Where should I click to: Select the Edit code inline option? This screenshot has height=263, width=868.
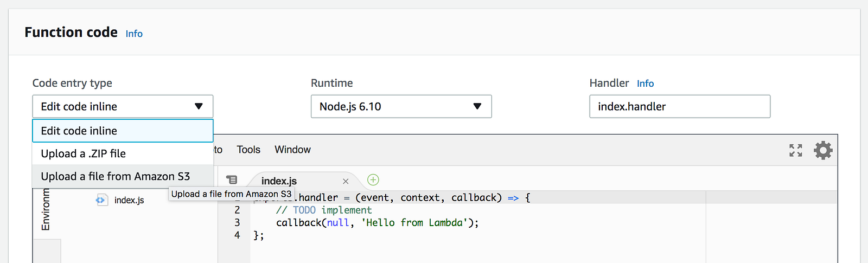[123, 131]
